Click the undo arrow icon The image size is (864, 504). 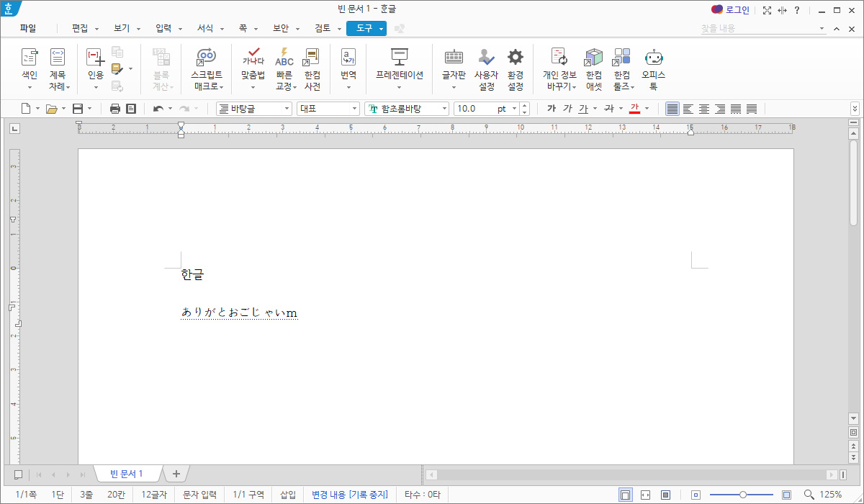pos(158,109)
